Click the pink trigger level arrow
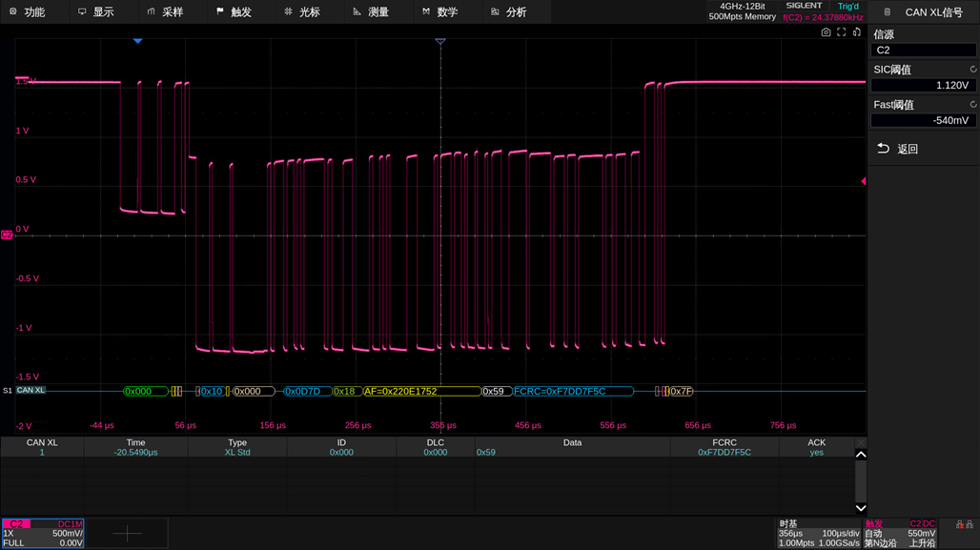Image resolution: width=980 pixels, height=550 pixels. coord(863,181)
